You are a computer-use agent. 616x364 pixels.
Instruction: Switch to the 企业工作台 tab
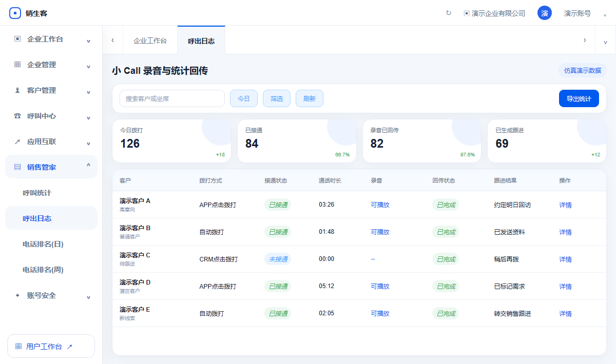tap(150, 41)
